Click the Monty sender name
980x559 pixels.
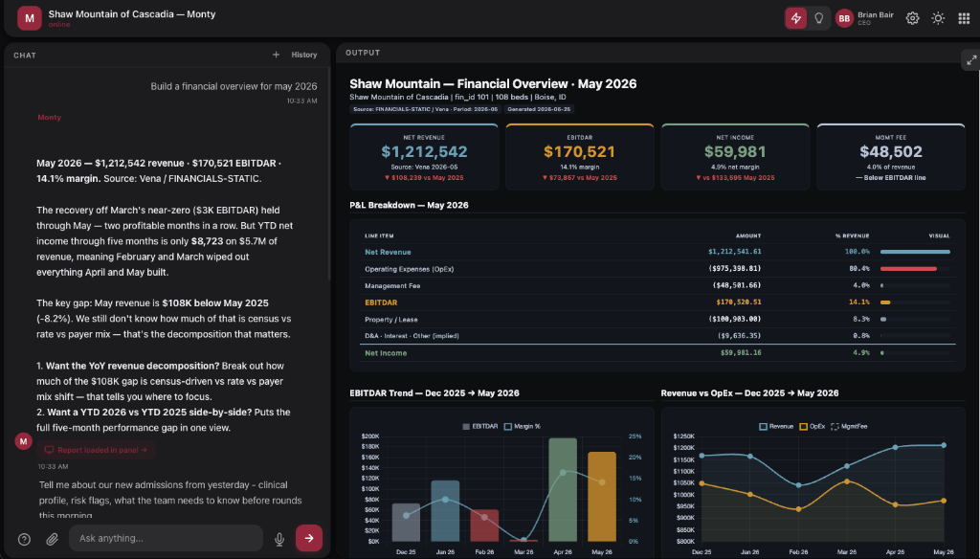tap(50, 117)
